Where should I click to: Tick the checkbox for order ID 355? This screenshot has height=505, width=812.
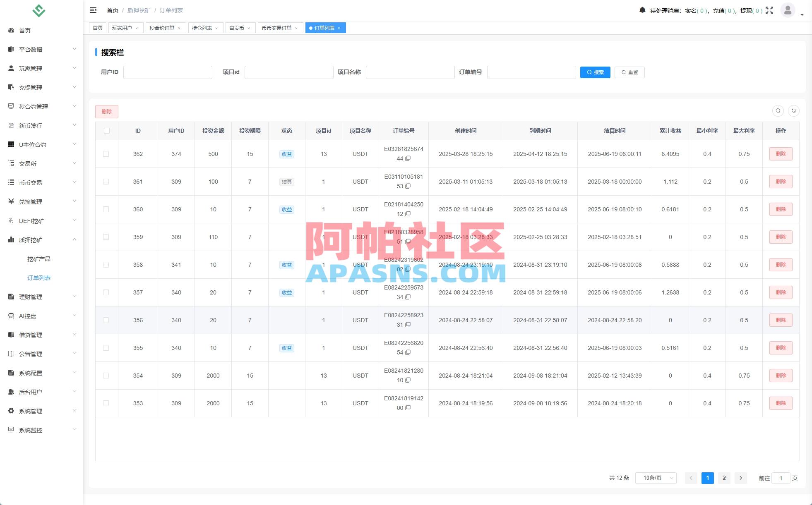click(106, 348)
